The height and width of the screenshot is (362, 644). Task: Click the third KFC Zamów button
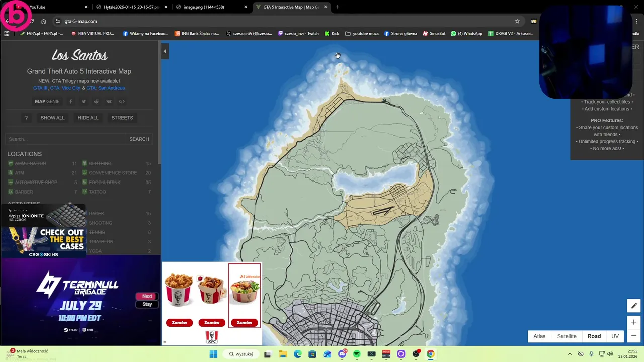(245, 323)
